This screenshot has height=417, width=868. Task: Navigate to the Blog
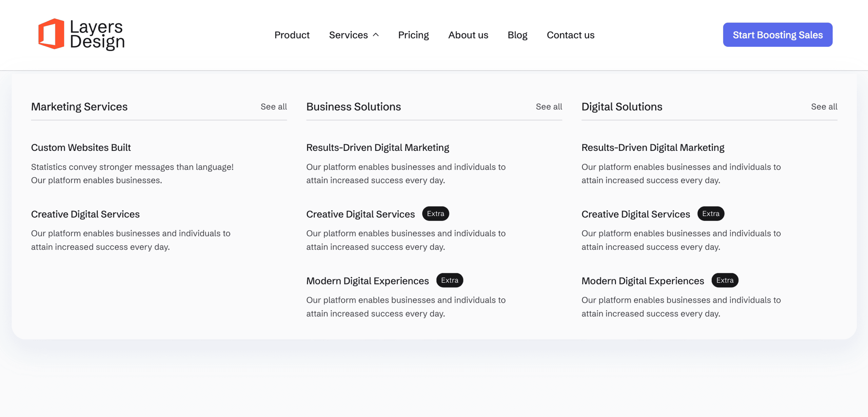[x=517, y=35]
